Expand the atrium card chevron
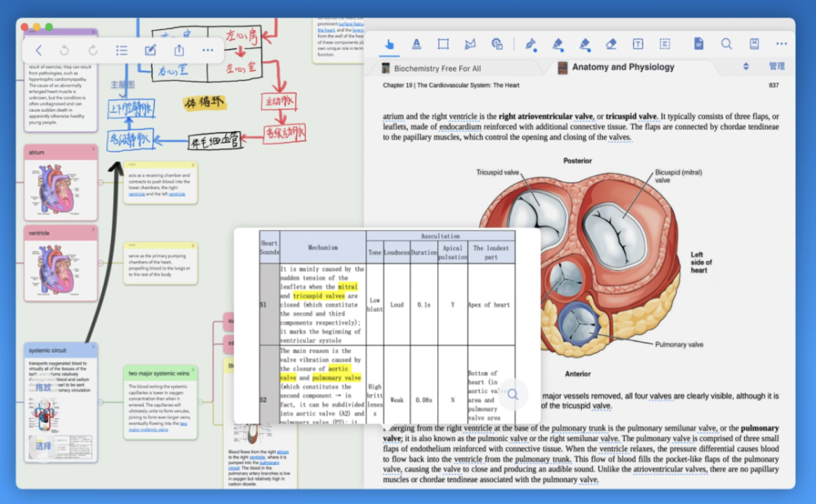This screenshot has width=816, height=504. tap(94, 149)
